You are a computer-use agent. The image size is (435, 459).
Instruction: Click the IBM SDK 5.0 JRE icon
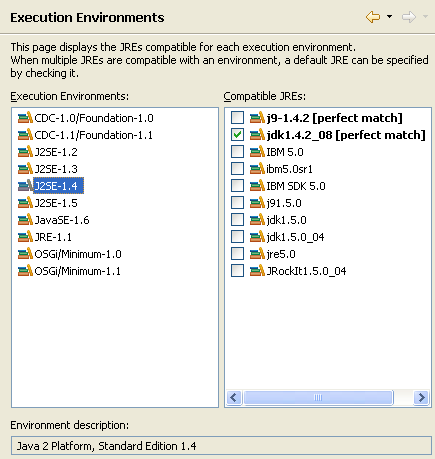coord(257,186)
